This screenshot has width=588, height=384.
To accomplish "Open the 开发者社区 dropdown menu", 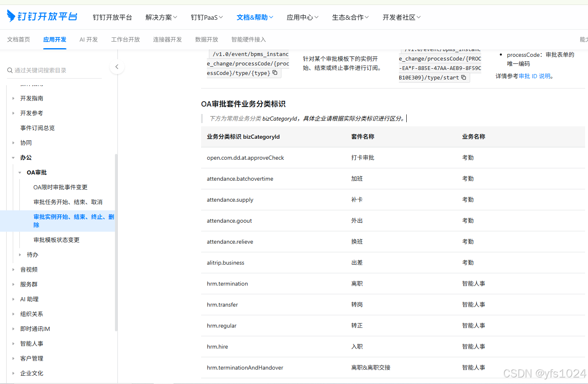I will click(401, 17).
